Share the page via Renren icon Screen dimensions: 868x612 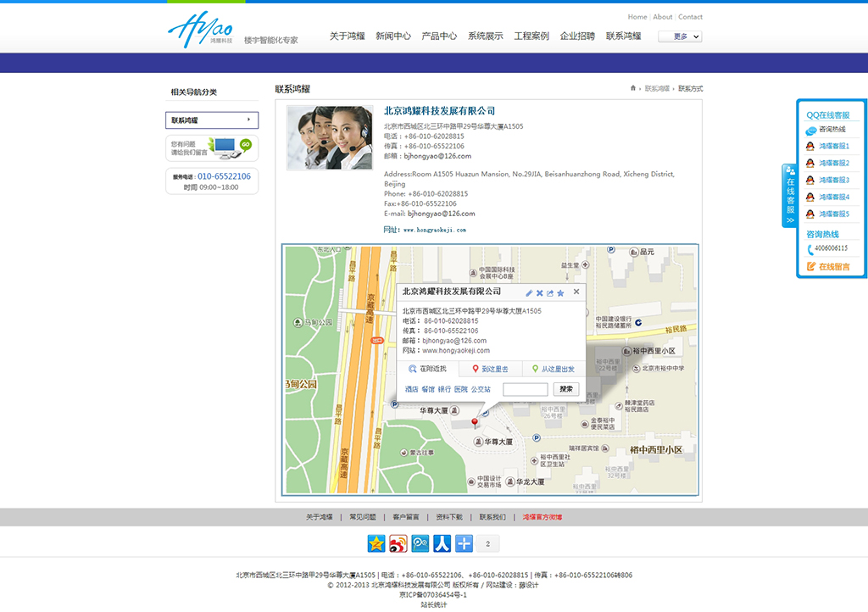[441, 543]
